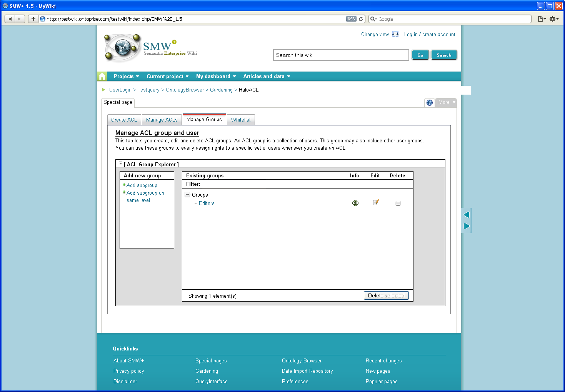This screenshot has width=565, height=392.
Task: Open the Info icon for Editors group
Action: (355, 203)
